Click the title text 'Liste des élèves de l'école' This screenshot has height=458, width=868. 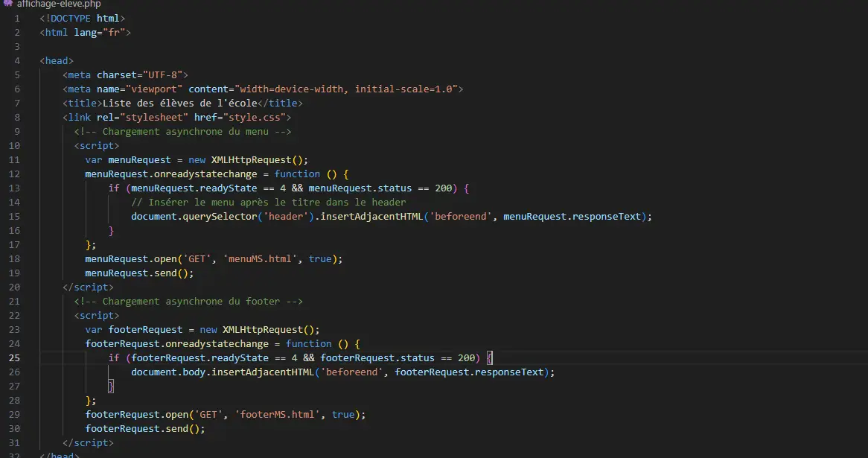[179, 104]
